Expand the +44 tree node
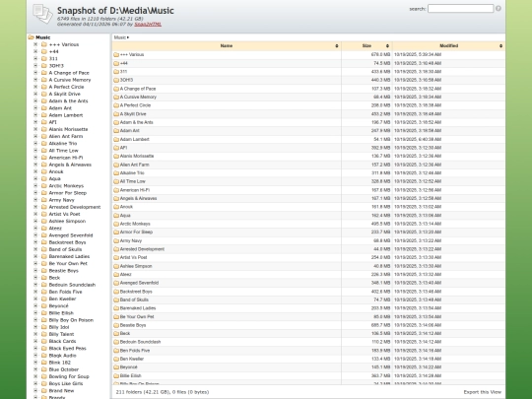This screenshot has width=532, height=399. pyautogui.click(x=35, y=51)
